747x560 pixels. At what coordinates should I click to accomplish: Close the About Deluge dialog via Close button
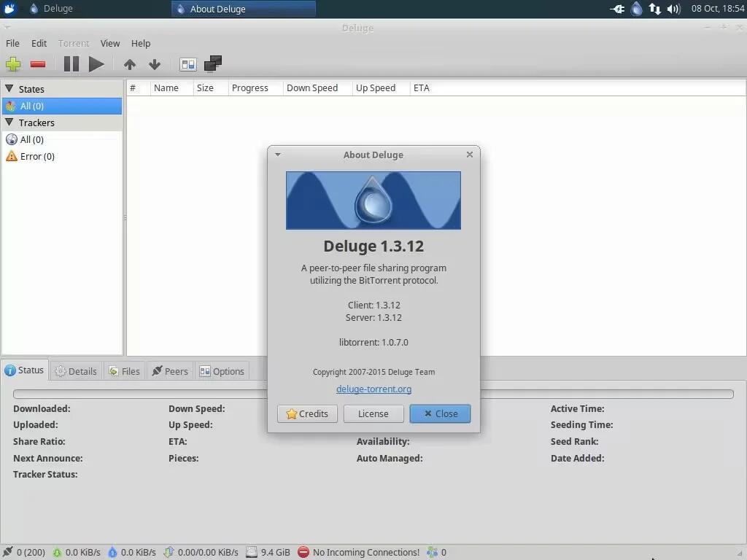(x=440, y=414)
